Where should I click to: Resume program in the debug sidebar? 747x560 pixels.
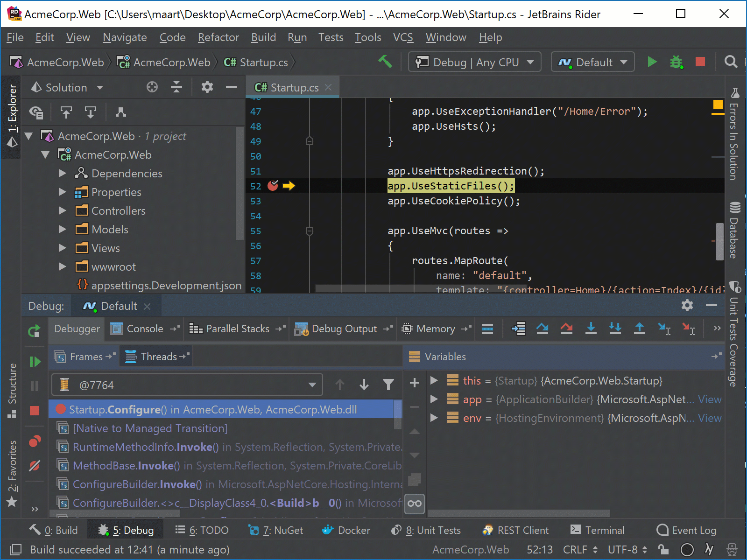click(35, 362)
